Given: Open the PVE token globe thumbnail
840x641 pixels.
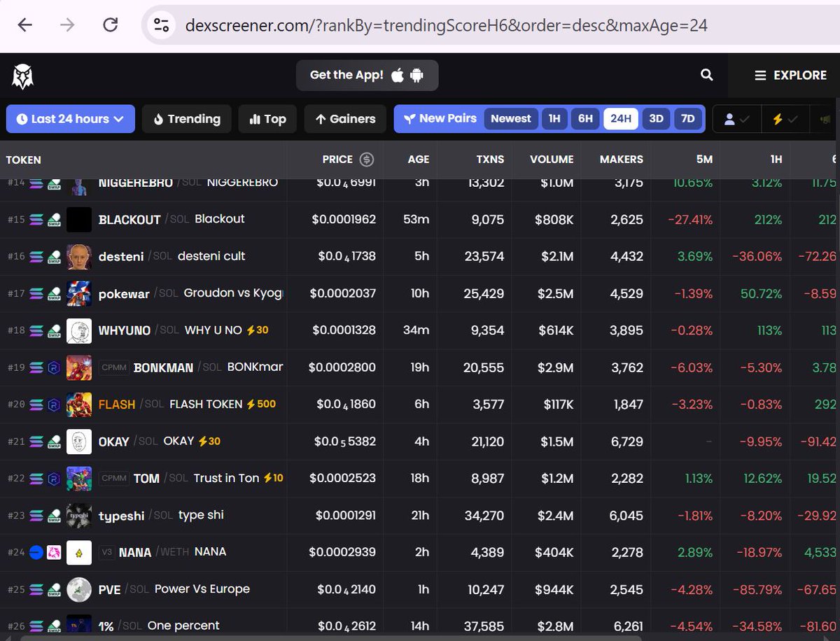Looking at the screenshot, I should (79, 589).
